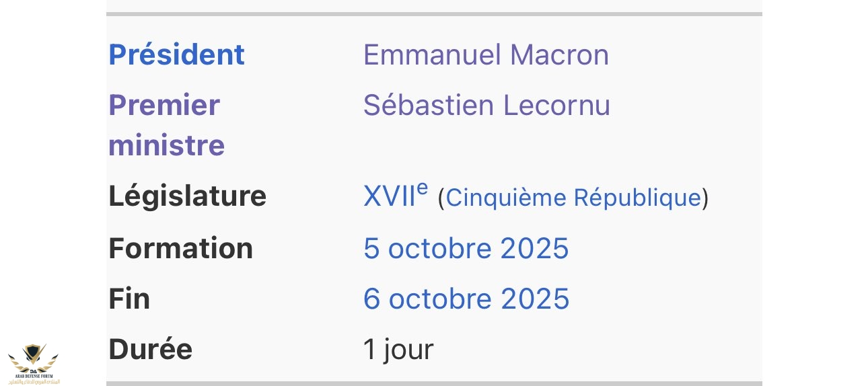Click the Fin row label
Viewport: 868px width, 386px height.
click(129, 299)
